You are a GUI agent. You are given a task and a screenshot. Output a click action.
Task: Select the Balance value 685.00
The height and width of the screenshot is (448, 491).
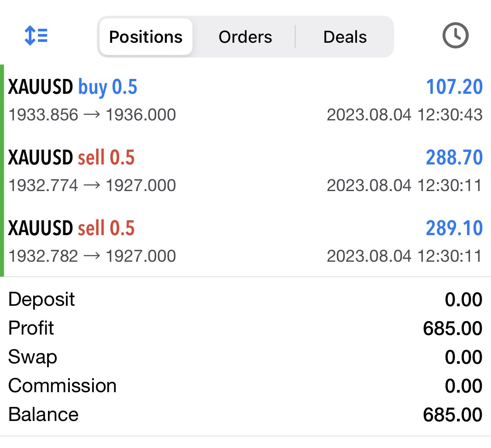tap(453, 415)
